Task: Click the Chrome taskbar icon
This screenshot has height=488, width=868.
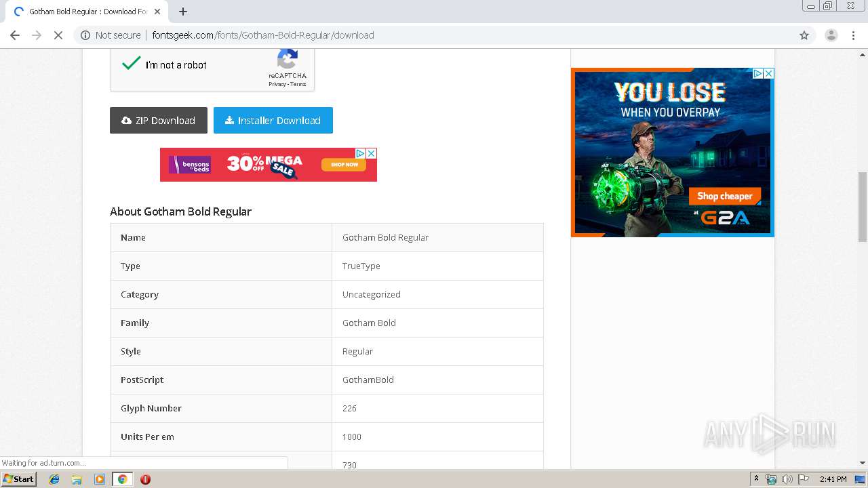Action: [122, 479]
